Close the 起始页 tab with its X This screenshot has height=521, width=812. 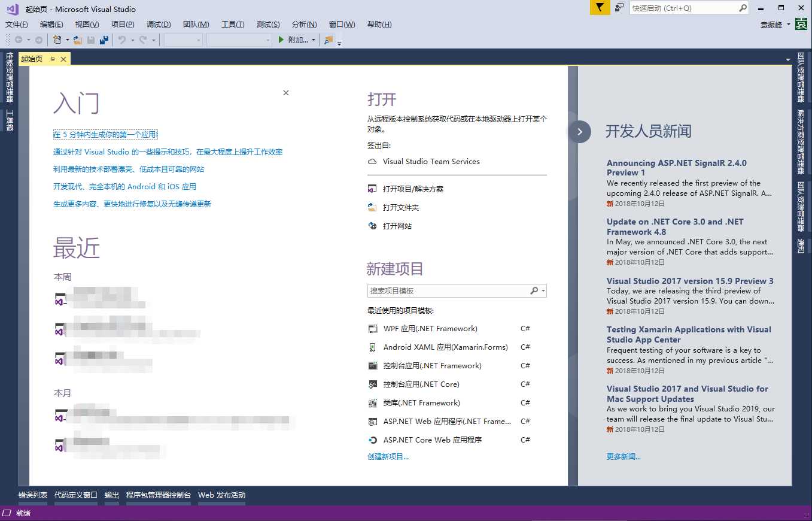click(x=63, y=59)
